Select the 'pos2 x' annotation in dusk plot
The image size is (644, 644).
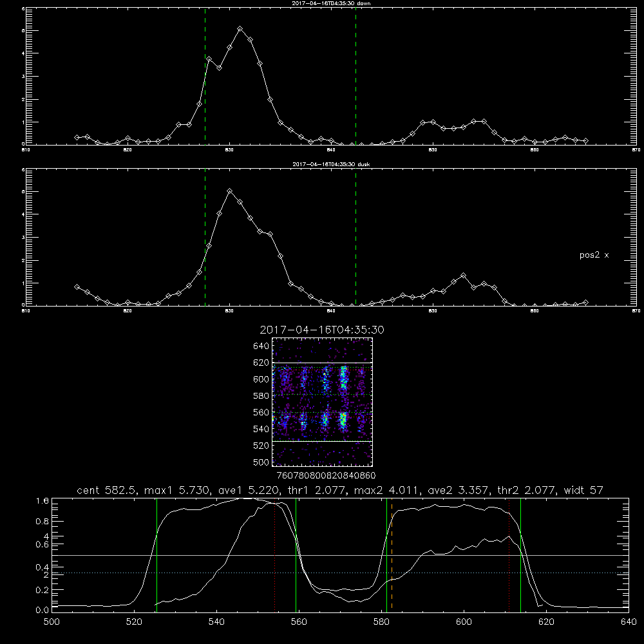pyautogui.click(x=594, y=255)
